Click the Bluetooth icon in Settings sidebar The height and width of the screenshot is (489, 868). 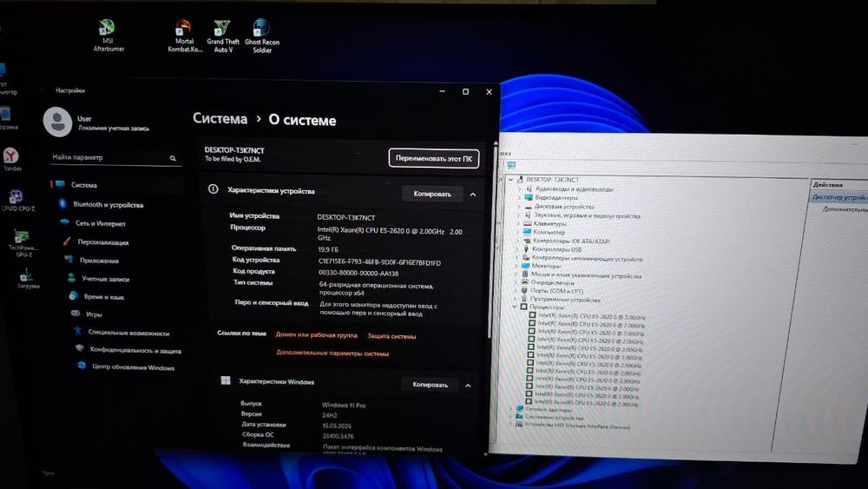[62, 204]
